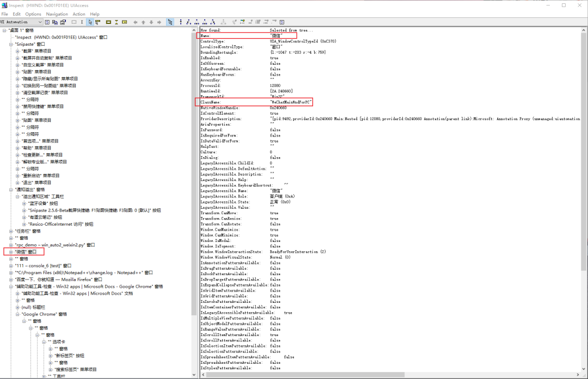The image size is (588, 379).
Task: Expand the '微信' 窗口 tree node
Action: 12,251
